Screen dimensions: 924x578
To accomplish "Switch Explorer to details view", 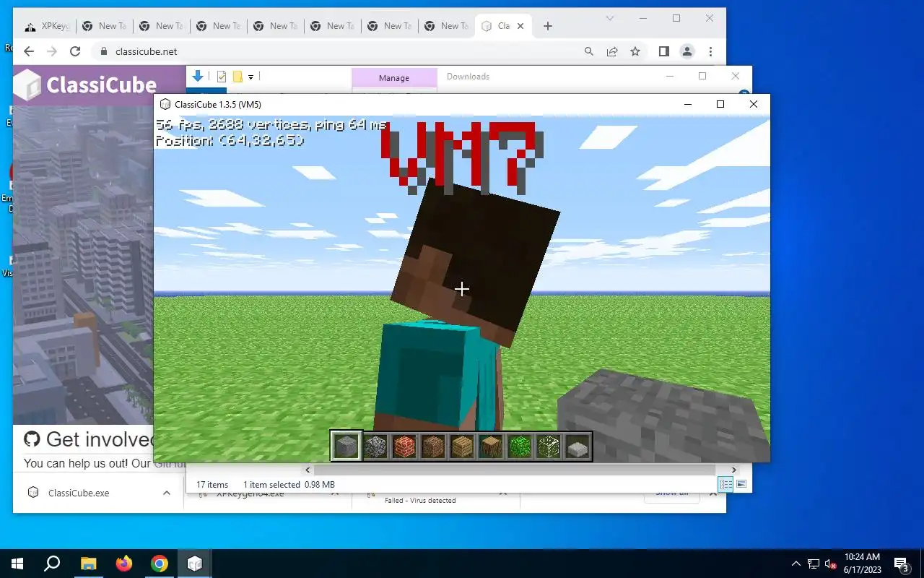I will tap(726, 484).
